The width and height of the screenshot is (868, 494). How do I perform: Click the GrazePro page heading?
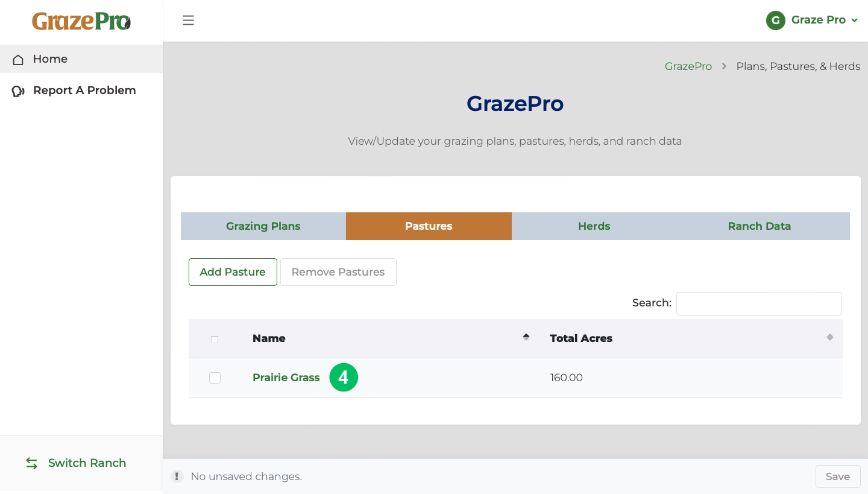pos(515,103)
